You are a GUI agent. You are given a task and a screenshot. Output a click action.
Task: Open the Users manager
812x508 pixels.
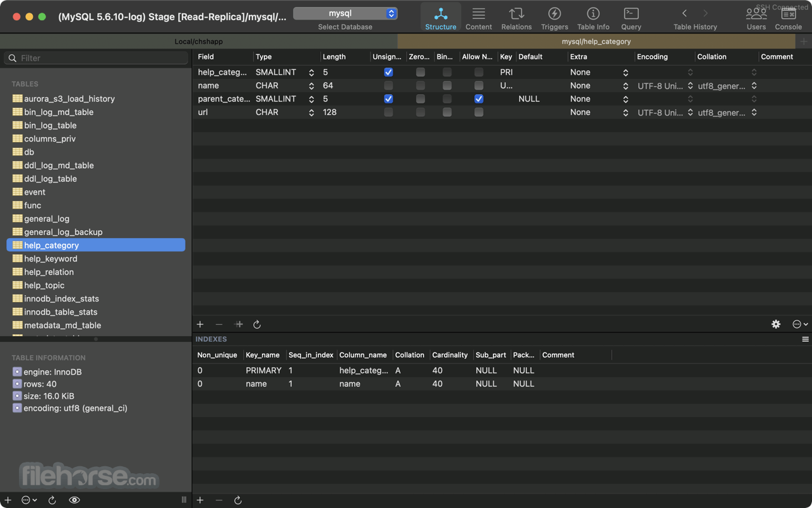tap(756, 18)
